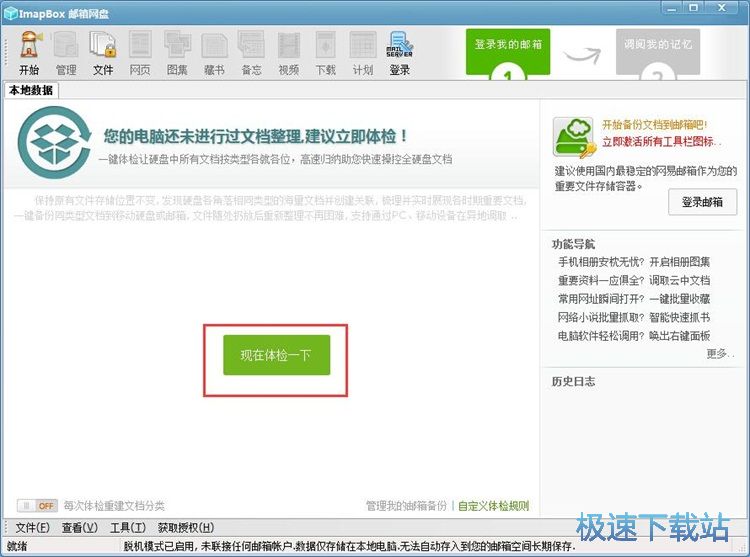Screen dimensions: 750x557
Task: Toggle the OFF switch for 每次体检重建文档分类
Action: [x=37, y=505]
